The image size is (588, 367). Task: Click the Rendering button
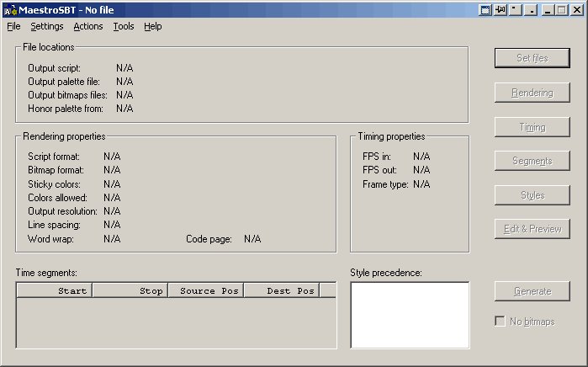pos(532,93)
